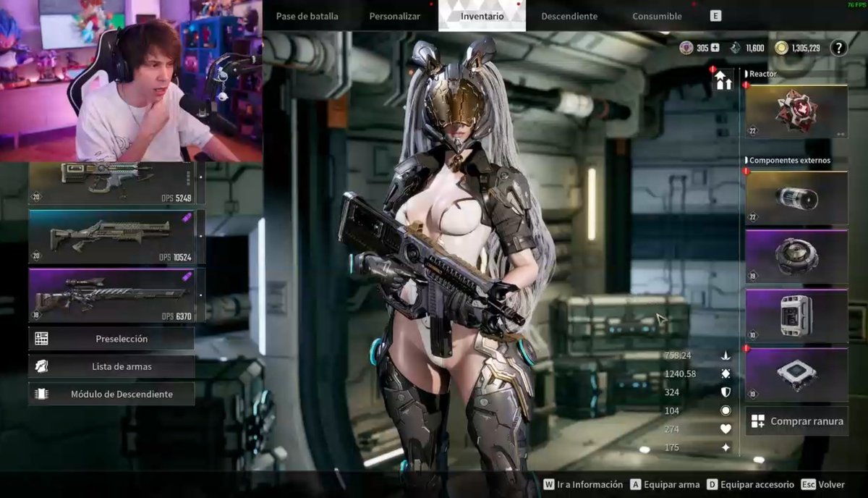
Task: Click the Preselección preset grid icon
Action: click(x=41, y=339)
